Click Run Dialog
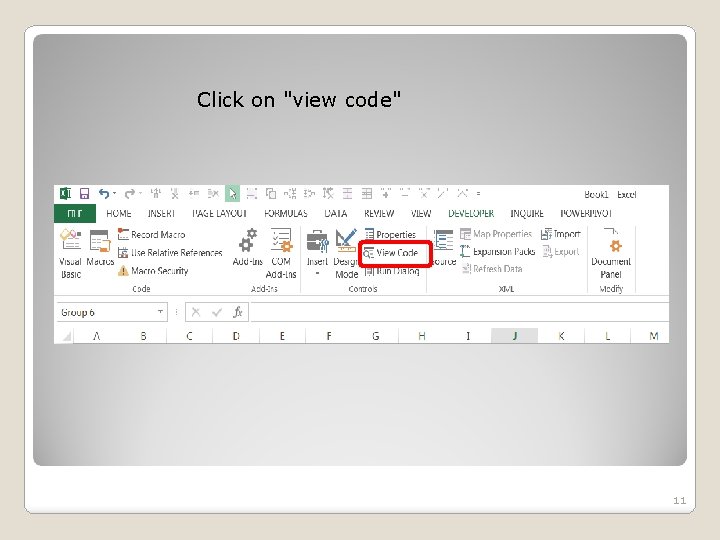 coord(392,271)
